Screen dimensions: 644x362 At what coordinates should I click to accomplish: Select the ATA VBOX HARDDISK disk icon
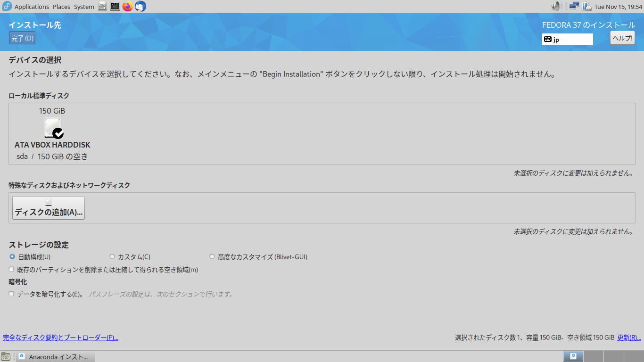tap(54, 128)
